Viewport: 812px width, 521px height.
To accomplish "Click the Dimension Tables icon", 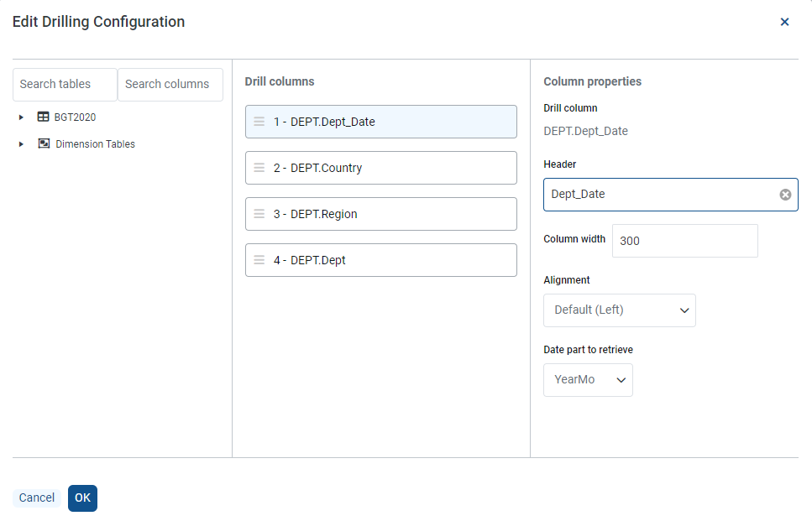I will pyautogui.click(x=44, y=143).
